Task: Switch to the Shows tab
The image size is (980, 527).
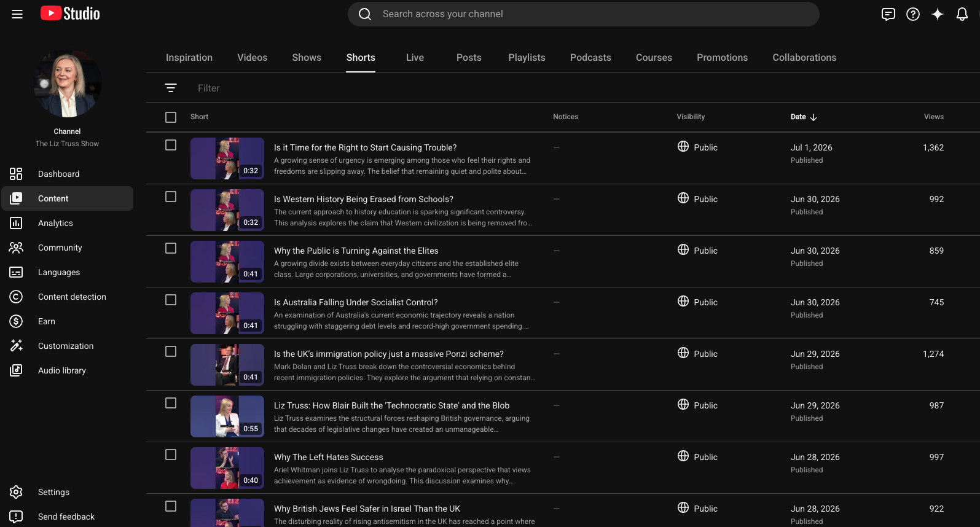Action: tap(307, 57)
